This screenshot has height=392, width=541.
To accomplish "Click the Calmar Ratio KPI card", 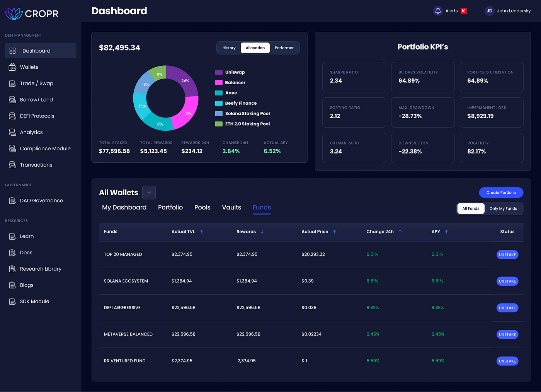I will [354, 148].
